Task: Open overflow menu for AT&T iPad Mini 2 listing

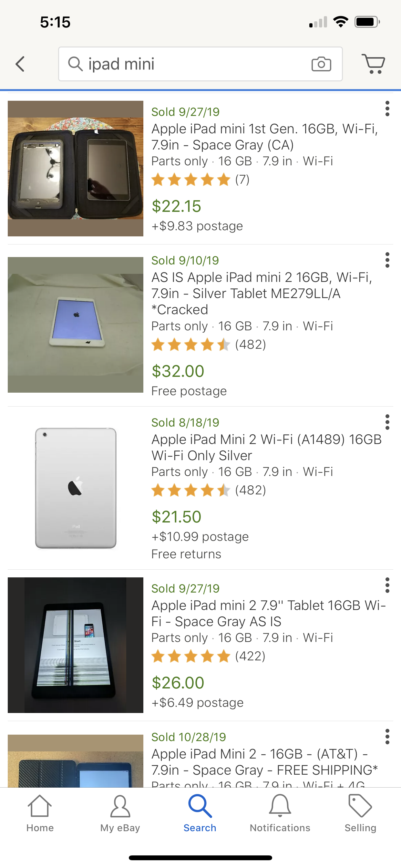Action: tap(387, 736)
